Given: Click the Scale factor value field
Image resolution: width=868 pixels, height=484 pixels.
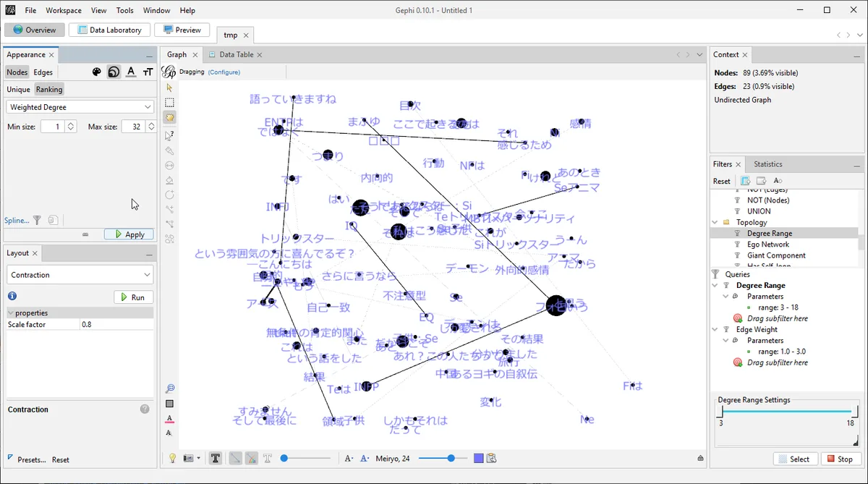Looking at the screenshot, I should (x=116, y=325).
